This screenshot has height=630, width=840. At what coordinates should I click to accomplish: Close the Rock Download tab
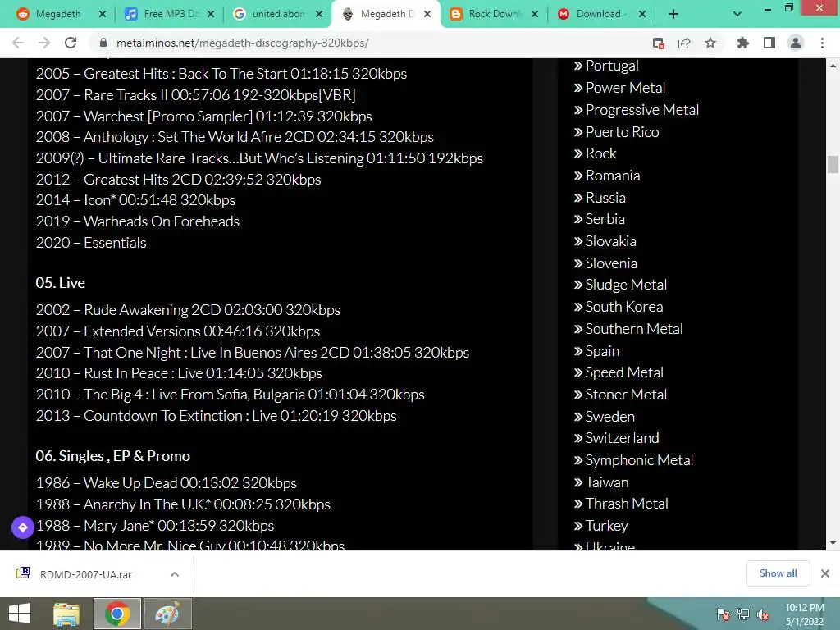click(x=535, y=15)
